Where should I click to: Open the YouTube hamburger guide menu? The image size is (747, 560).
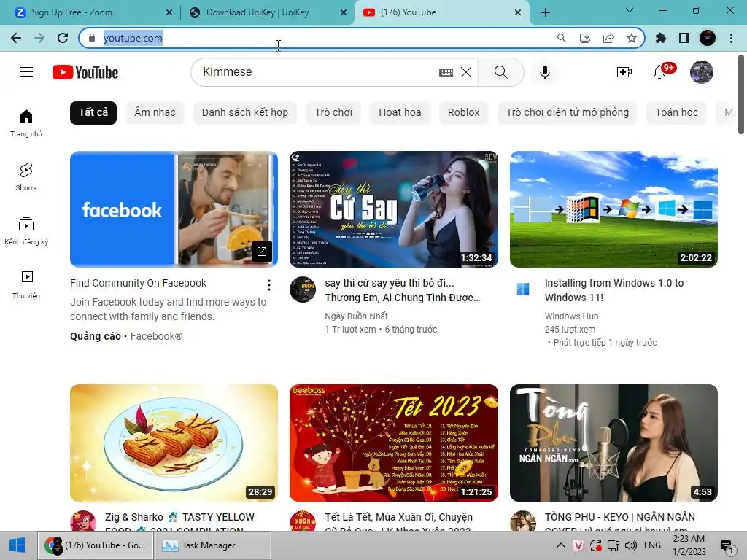coord(26,72)
